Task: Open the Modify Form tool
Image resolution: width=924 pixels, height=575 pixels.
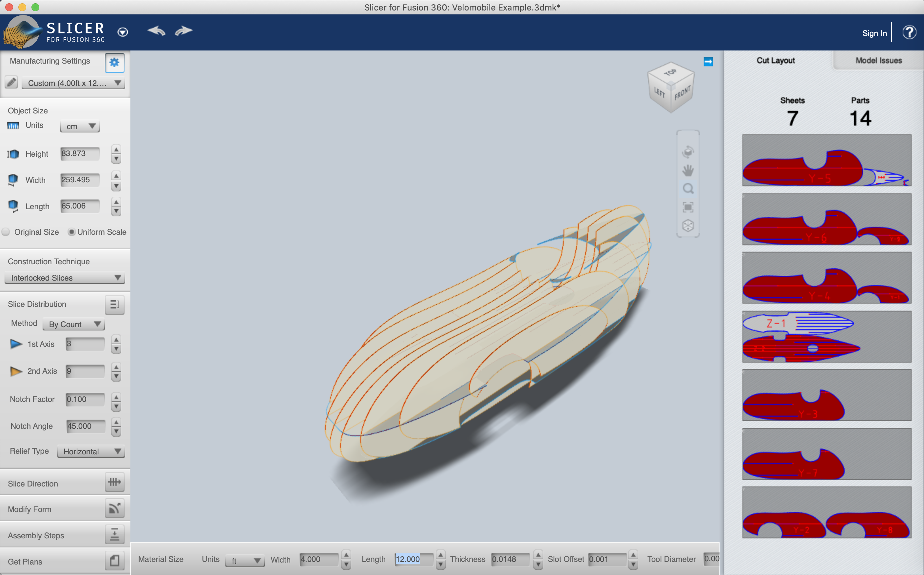Action: [x=114, y=508]
